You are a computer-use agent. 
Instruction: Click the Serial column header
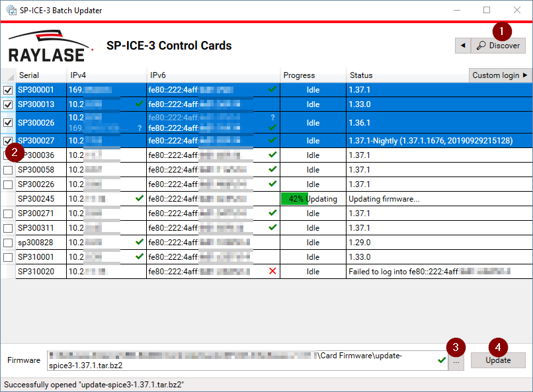[41, 75]
